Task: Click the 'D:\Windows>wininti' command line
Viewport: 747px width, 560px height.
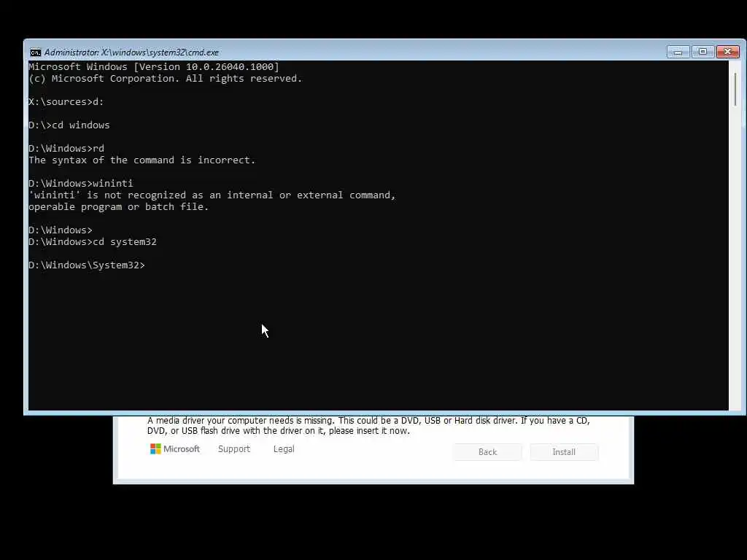Action: tap(81, 183)
